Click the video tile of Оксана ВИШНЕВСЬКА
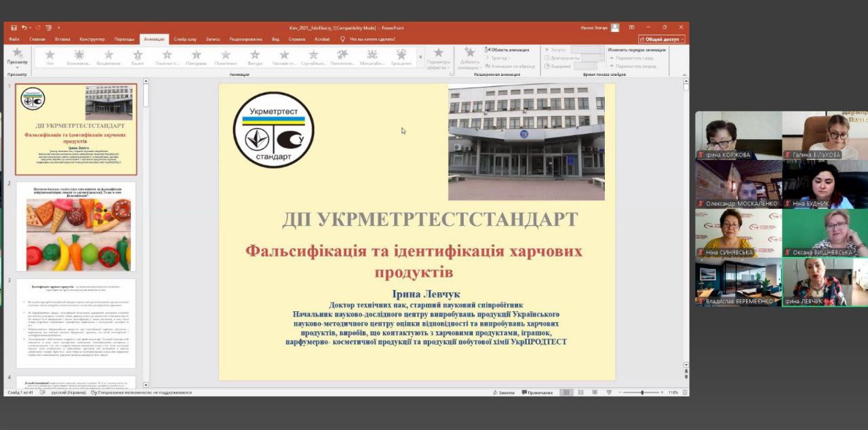Viewport: 868px width, 430px height. pyautogui.click(x=825, y=233)
